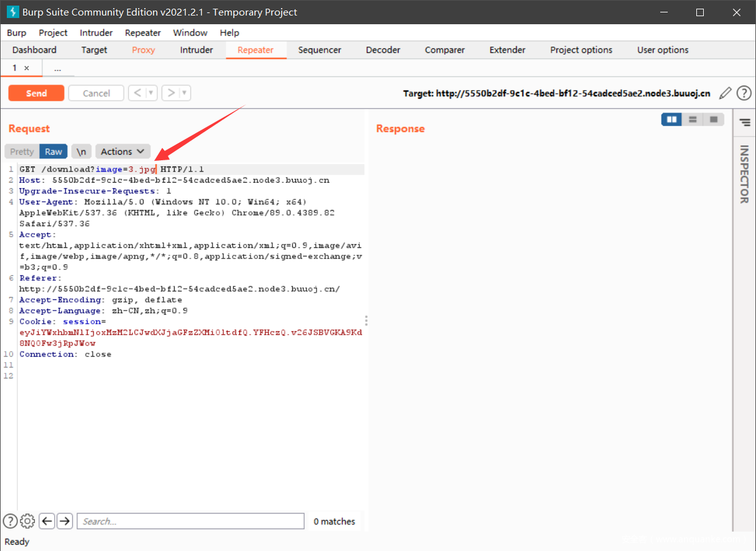Click the edit target pencil icon
Screen dimensions: 756x551
725,93
